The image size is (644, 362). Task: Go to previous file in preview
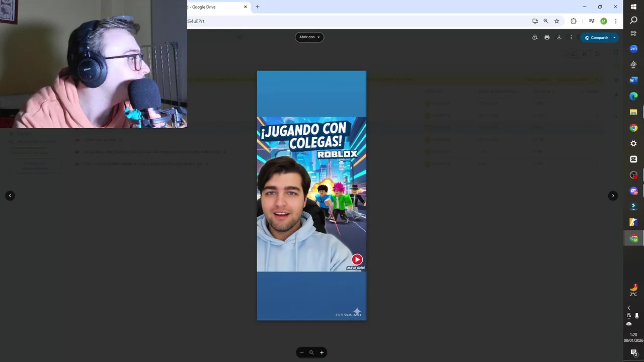[10, 196]
